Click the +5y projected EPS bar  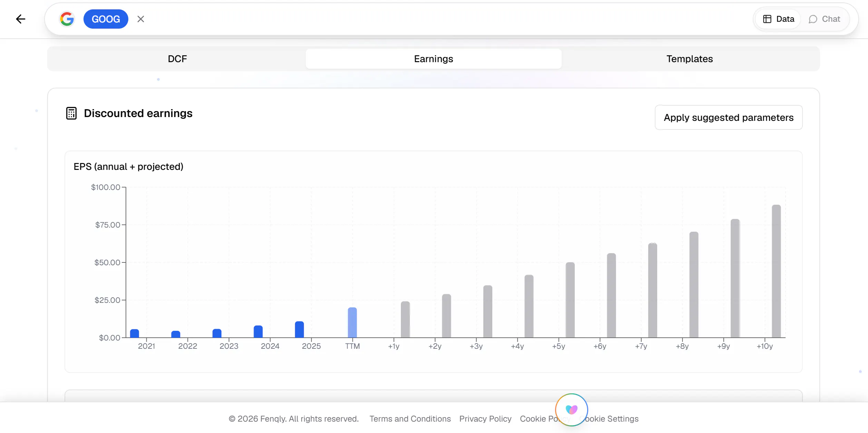coord(570,300)
